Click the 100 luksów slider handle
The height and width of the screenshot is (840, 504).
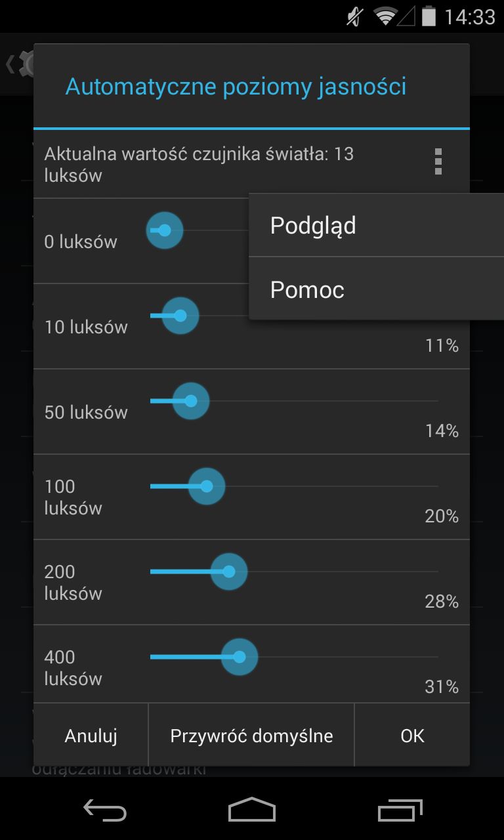[x=207, y=486]
